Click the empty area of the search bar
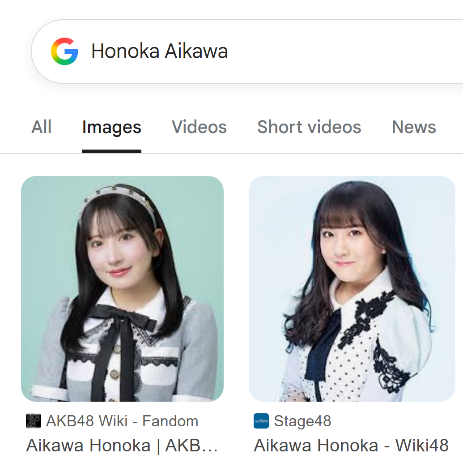 (x=346, y=51)
